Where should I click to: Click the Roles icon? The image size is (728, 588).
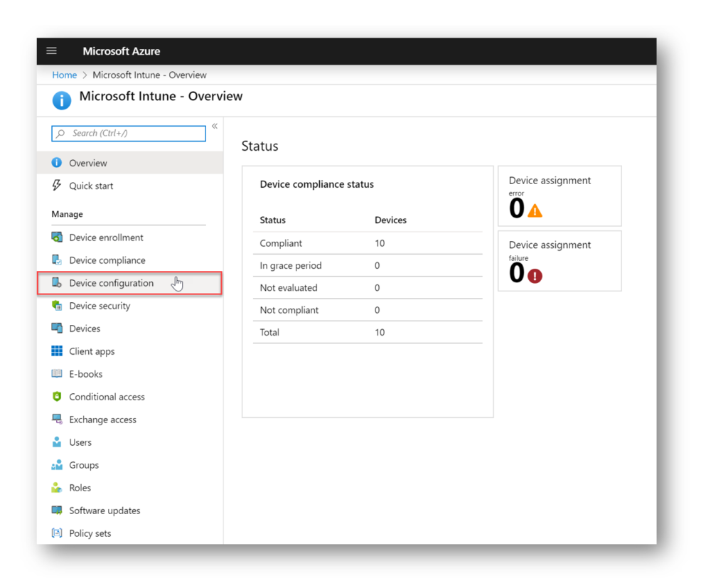tap(57, 487)
